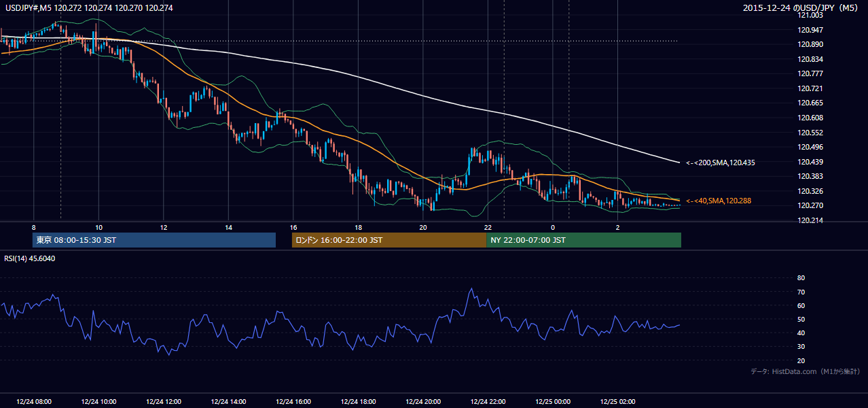Click price axis value 120.947
The width and height of the screenshot is (868, 408).
pos(810,30)
